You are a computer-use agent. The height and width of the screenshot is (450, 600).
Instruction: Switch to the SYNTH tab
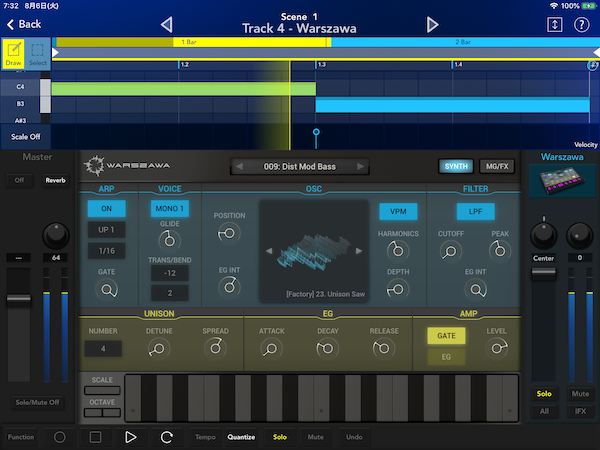tap(456, 166)
